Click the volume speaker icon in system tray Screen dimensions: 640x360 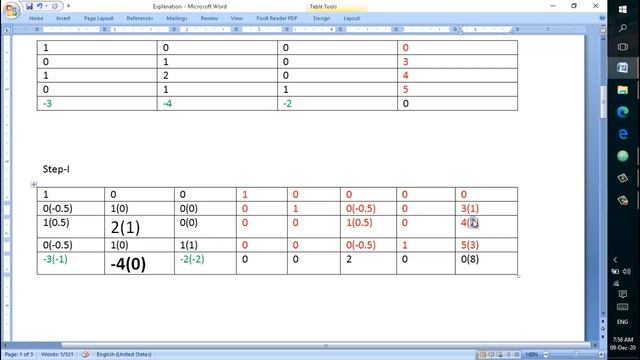click(x=627, y=271)
